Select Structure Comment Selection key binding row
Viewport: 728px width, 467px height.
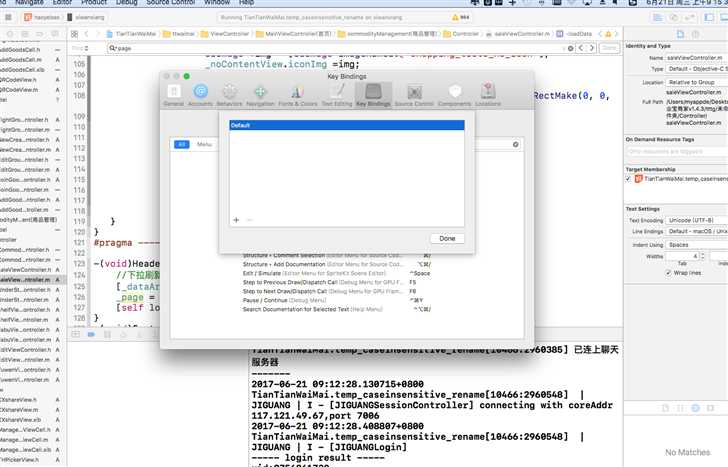click(337, 255)
